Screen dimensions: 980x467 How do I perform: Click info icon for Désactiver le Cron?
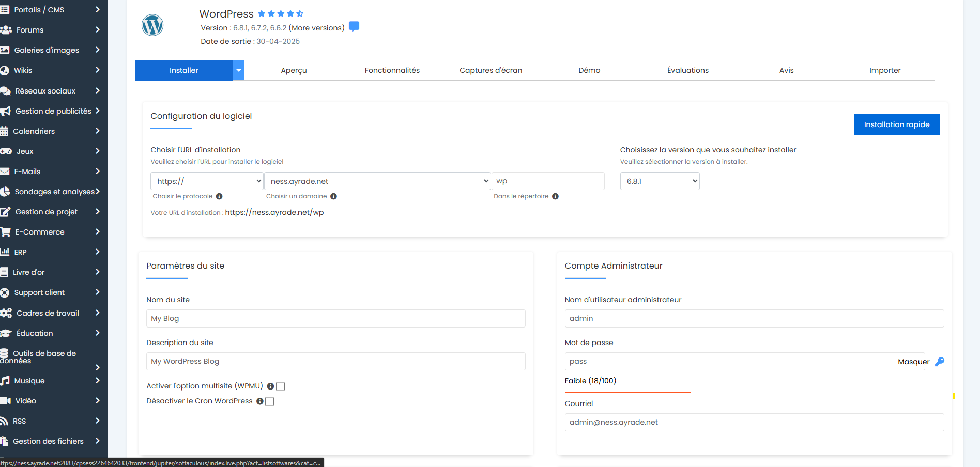(260, 401)
